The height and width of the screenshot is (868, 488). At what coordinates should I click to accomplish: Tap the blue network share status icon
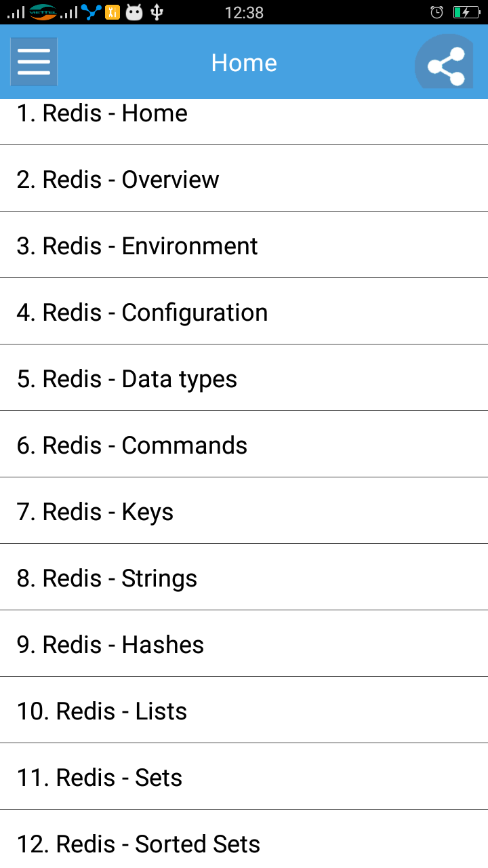[x=91, y=12]
